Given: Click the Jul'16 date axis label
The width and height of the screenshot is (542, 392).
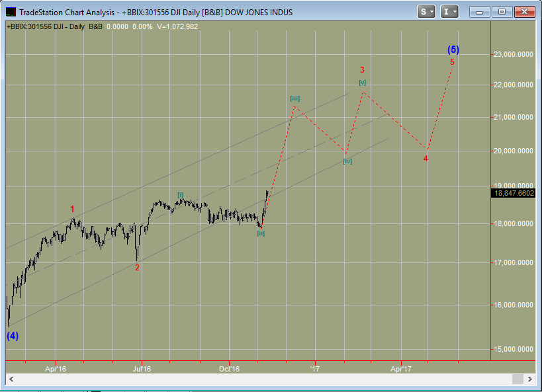Looking at the screenshot, I should click(x=142, y=369).
